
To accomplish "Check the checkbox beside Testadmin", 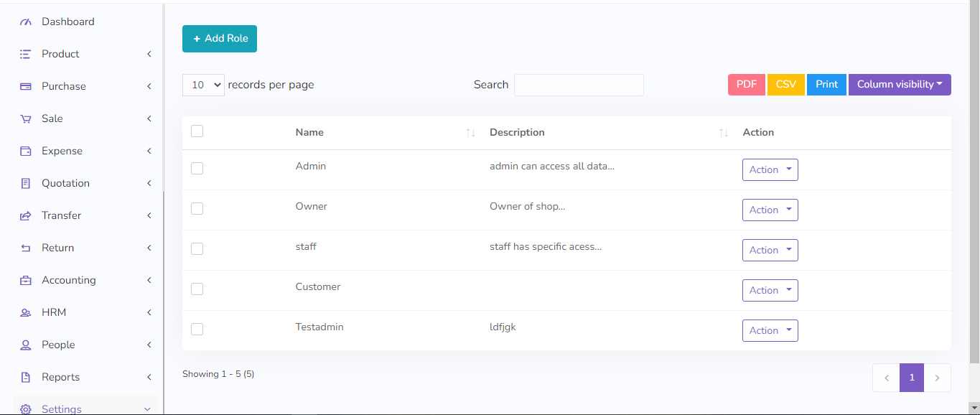I will coord(197,329).
